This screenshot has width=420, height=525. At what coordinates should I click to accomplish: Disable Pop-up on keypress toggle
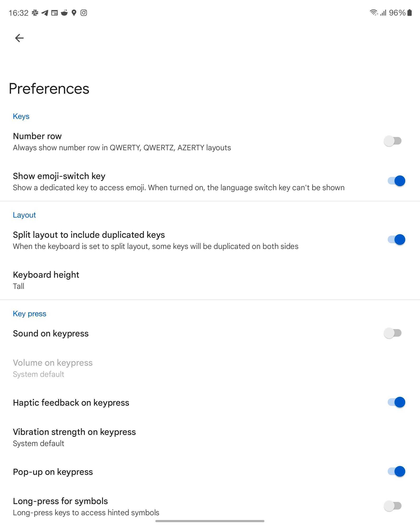point(396,472)
